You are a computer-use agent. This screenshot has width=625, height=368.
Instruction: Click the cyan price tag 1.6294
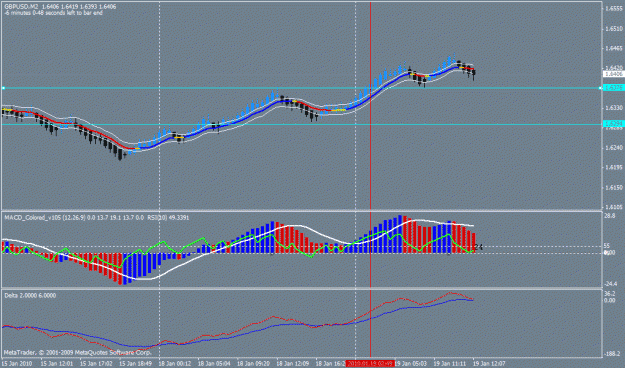[613, 124]
